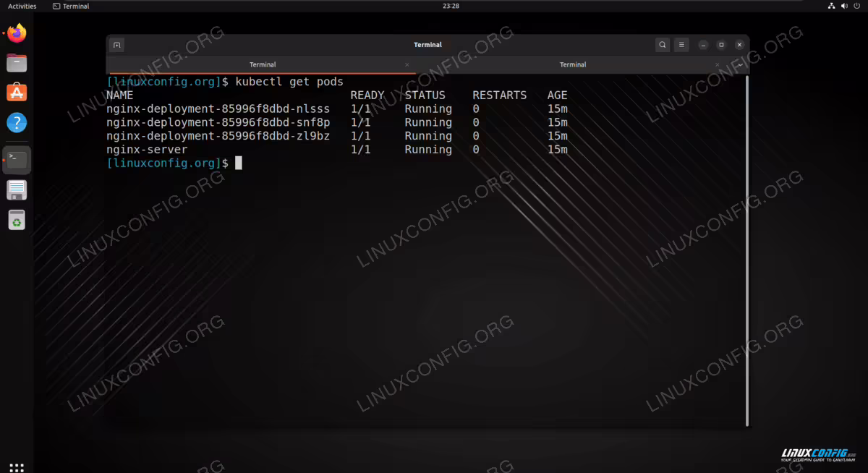
Task: Open the text editor dock icon
Action: point(17,189)
